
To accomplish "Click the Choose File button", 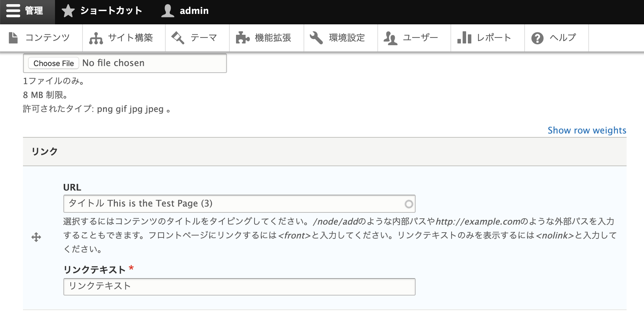I will (x=53, y=63).
